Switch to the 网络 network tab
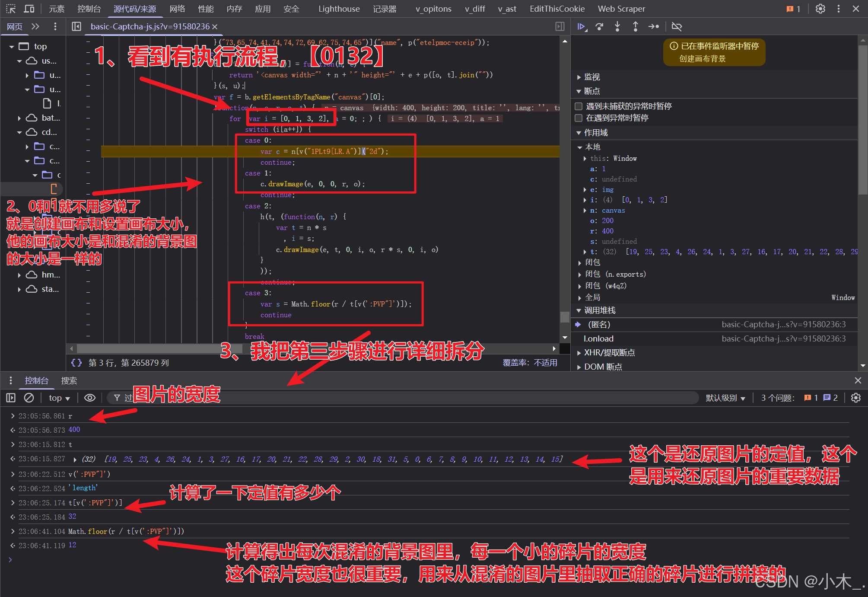The width and height of the screenshot is (868, 597). tap(177, 9)
